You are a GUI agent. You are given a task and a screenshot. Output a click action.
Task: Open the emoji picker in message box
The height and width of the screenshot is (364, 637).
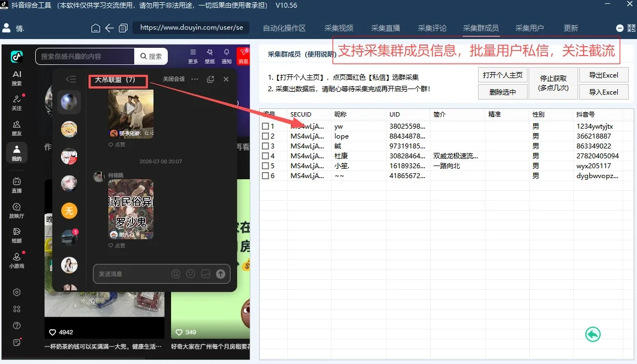[190, 274]
